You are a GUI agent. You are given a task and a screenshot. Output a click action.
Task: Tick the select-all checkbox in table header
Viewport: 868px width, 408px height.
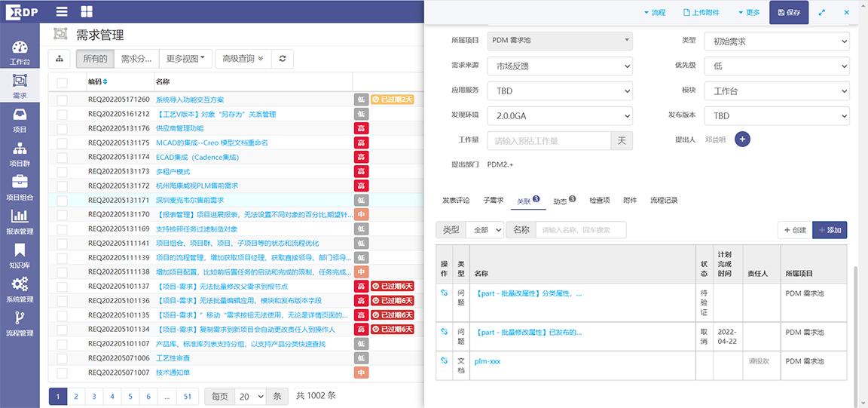pos(62,82)
